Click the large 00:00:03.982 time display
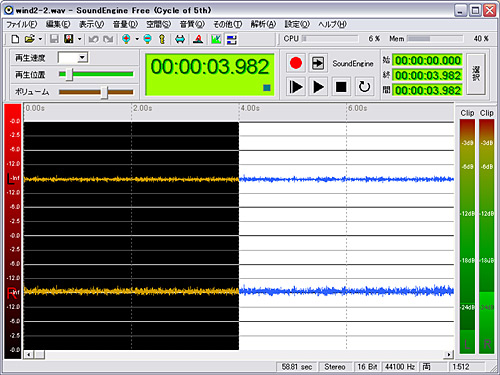500x375 pixels. click(210, 74)
